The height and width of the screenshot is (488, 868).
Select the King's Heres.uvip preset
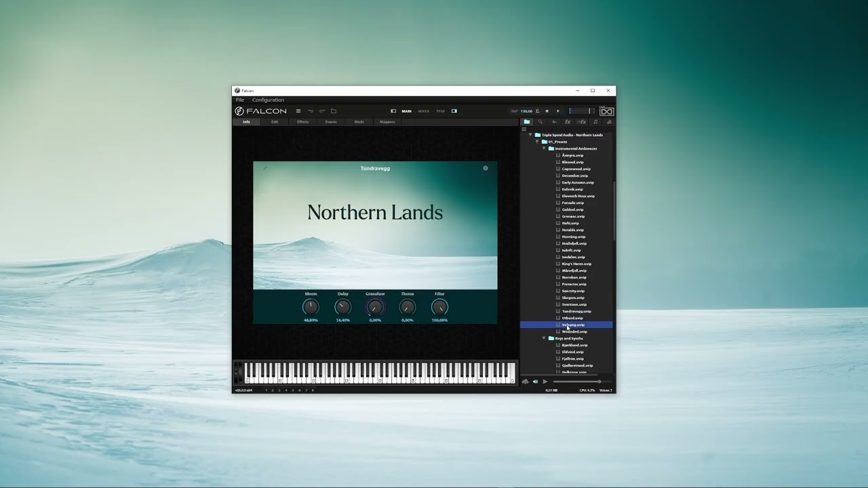point(576,264)
